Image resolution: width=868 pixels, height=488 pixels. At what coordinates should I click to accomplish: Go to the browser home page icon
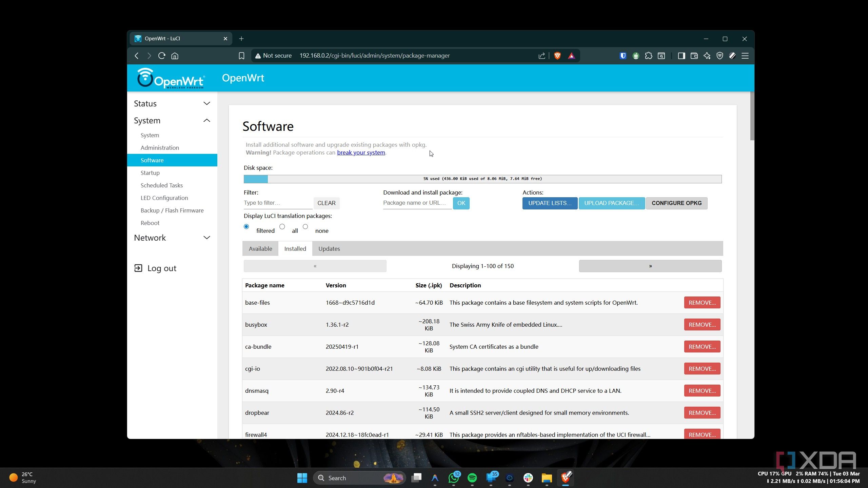coord(175,56)
